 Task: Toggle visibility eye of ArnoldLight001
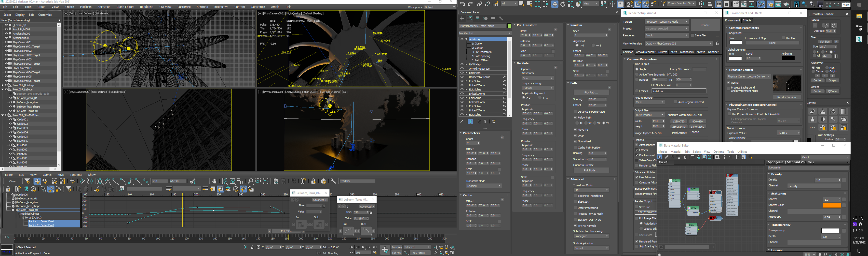point(6,29)
